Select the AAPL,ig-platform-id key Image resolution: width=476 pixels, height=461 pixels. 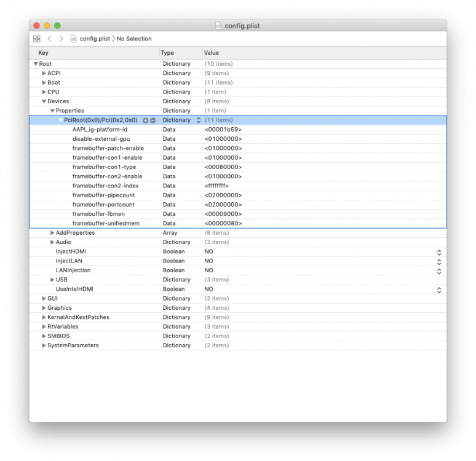tap(100, 130)
